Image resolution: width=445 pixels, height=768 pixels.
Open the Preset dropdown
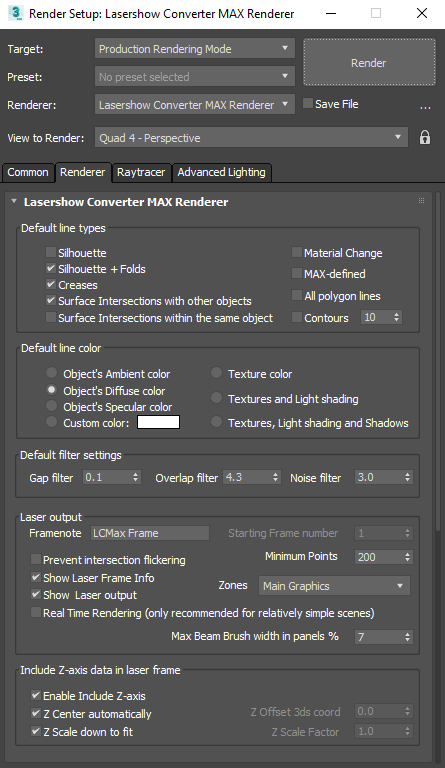(194, 77)
